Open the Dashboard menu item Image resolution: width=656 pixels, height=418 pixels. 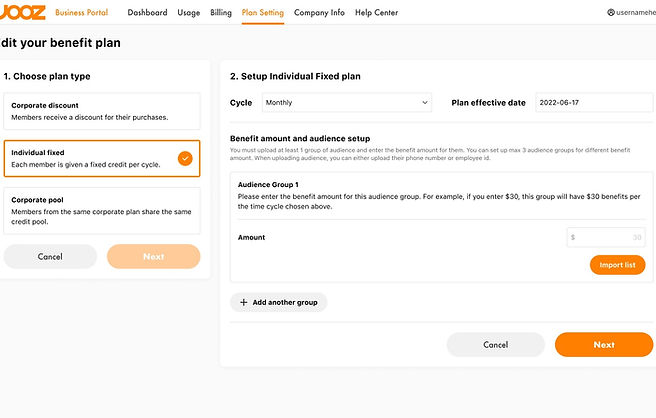147,13
